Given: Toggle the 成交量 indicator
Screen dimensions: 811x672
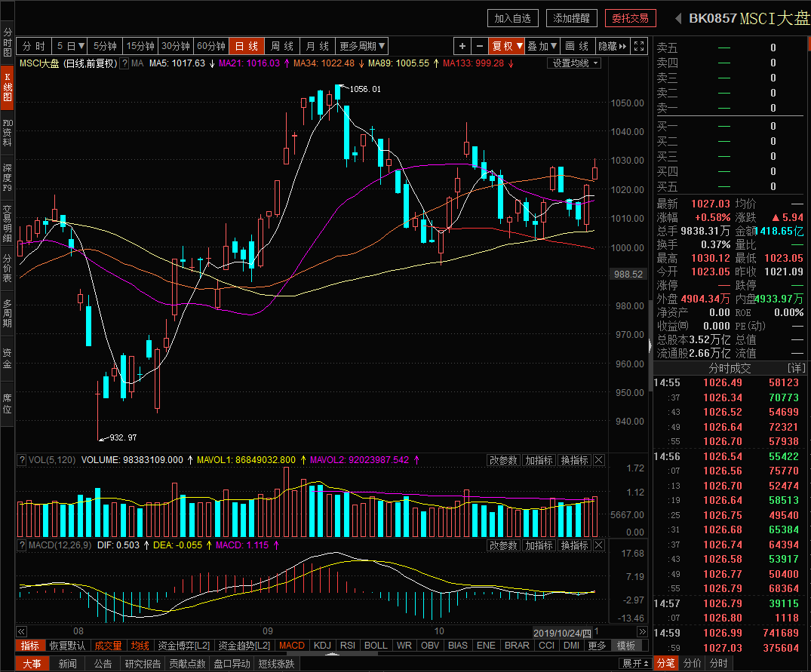Looking at the screenshot, I should click(x=108, y=646).
